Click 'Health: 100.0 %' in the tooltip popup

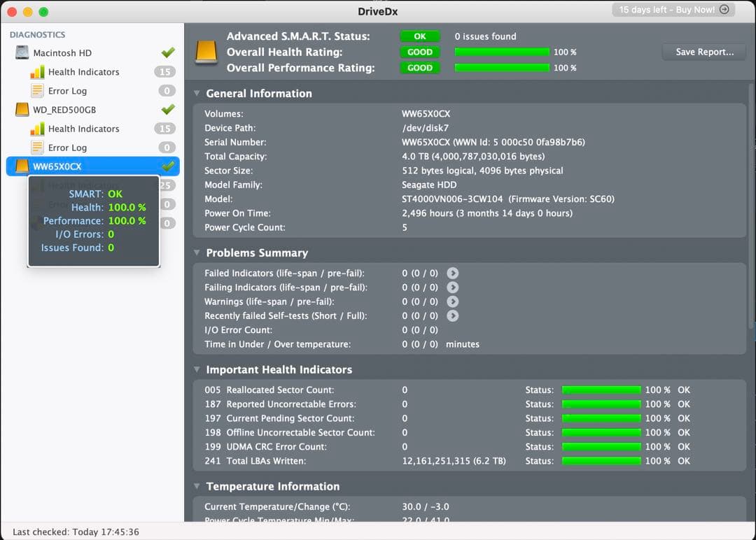[108, 207]
